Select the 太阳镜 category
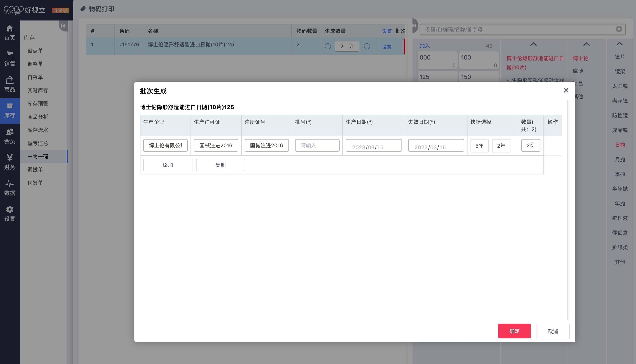636x364 pixels. click(620, 86)
